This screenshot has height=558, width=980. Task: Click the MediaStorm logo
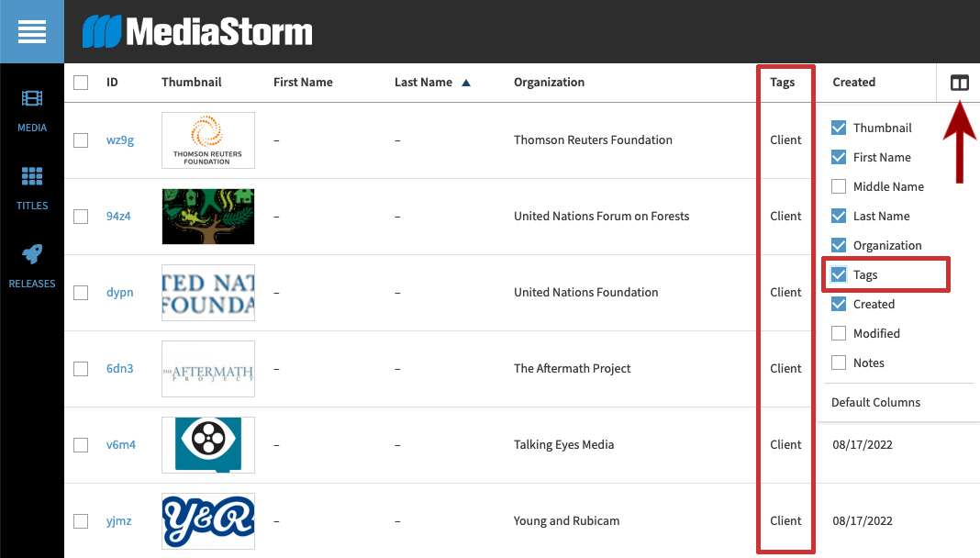point(197,32)
